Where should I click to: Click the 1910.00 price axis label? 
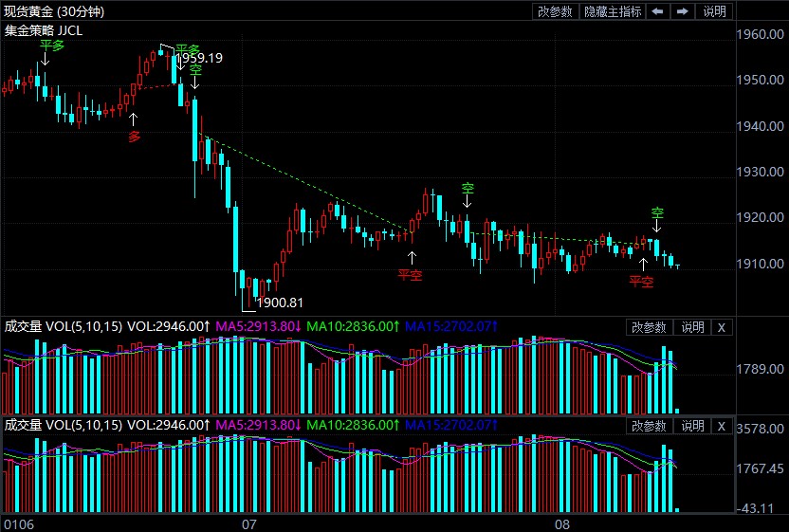pos(760,264)
